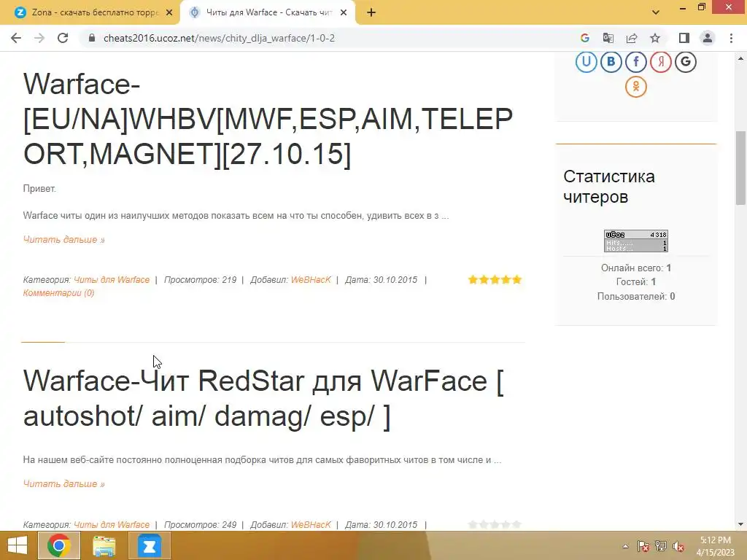Open network status tray icon
This screenshot has width=747, height=560.
661,546
